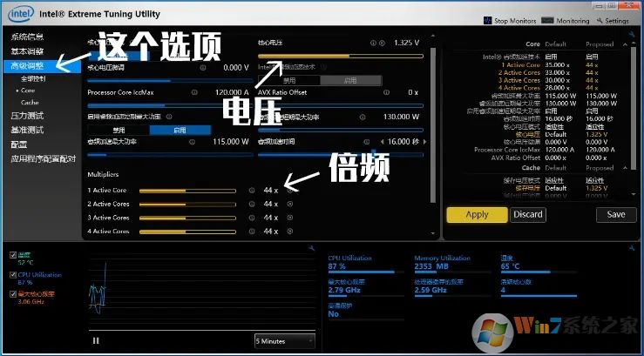This screenshot has height=356, width=644.
Task: Collapse the Cache section in proposed panel
Action: tap(625, 168)
